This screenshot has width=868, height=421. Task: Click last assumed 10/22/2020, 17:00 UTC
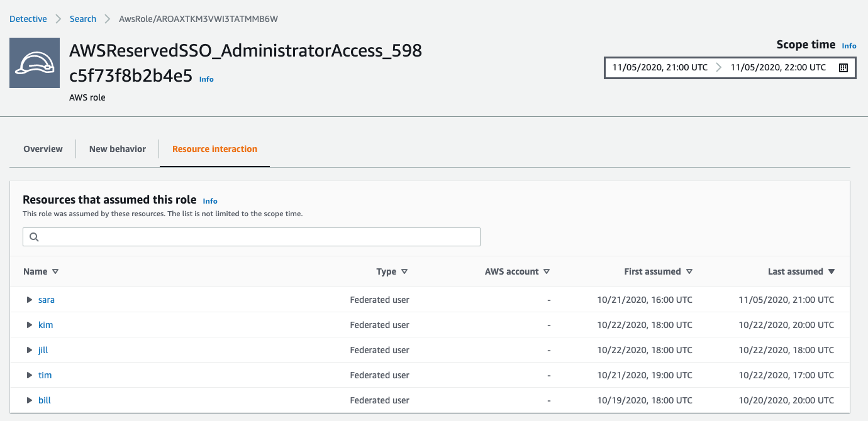point(786,375)
